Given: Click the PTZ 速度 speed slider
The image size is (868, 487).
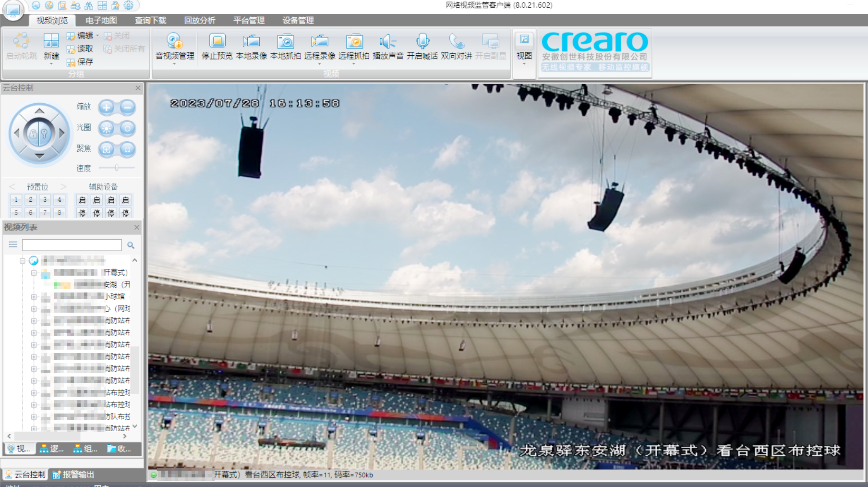Looking at the screenshot, I should [x=117, y=168].
